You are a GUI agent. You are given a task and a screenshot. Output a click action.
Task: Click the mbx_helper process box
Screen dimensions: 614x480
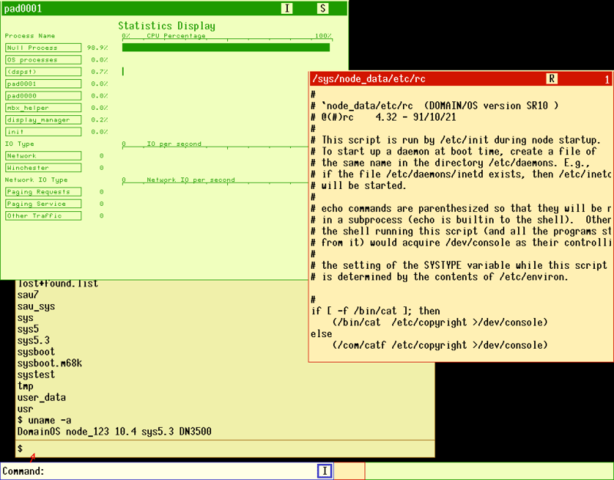[x=43, y=108]
